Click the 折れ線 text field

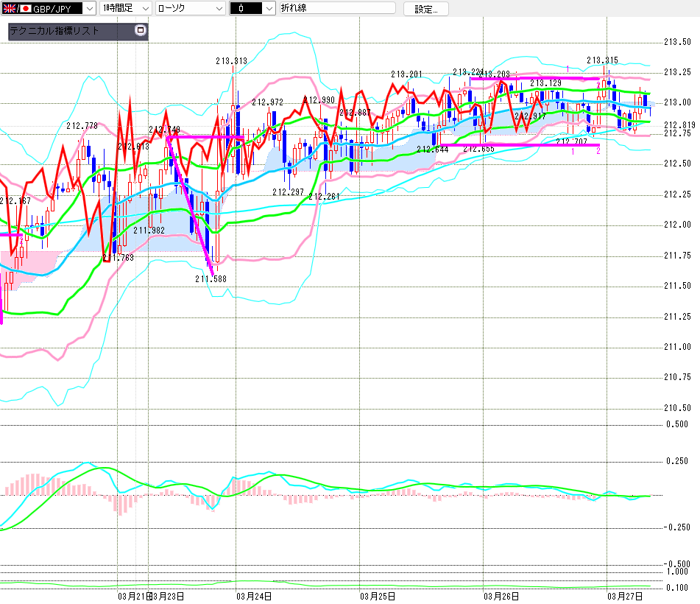click(x=336, y=8)
